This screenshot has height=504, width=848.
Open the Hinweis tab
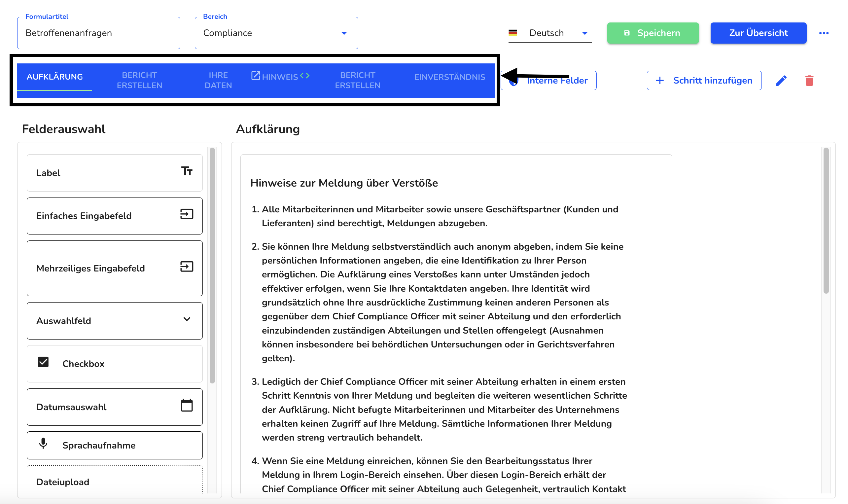pos(280,77)
